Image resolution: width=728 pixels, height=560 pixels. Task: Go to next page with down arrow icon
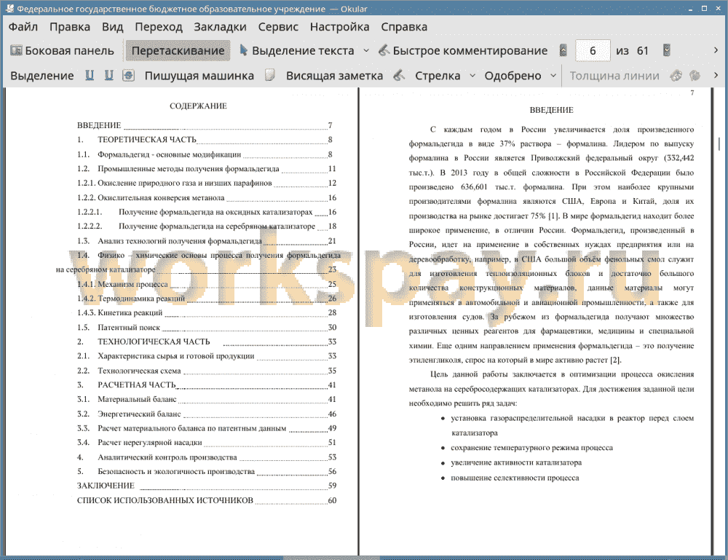point(667,51)
